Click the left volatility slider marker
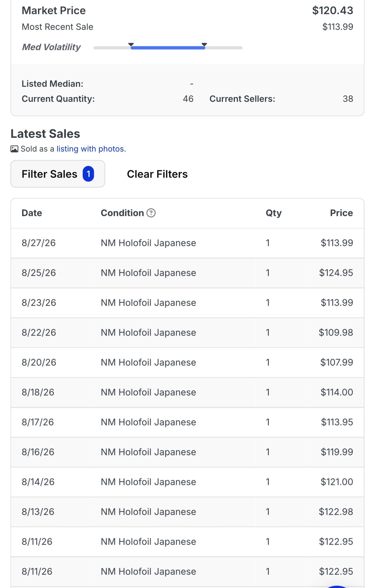375x588 pixels. coord(131,44)
